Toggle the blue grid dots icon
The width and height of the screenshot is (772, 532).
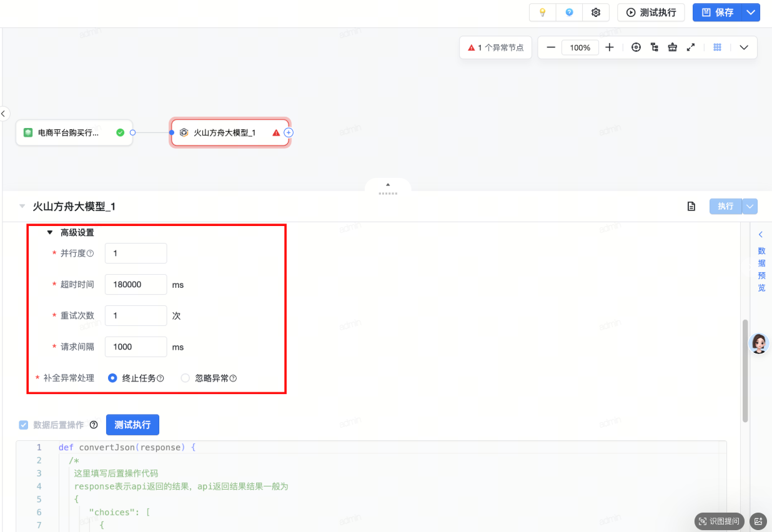click(718, 47)
